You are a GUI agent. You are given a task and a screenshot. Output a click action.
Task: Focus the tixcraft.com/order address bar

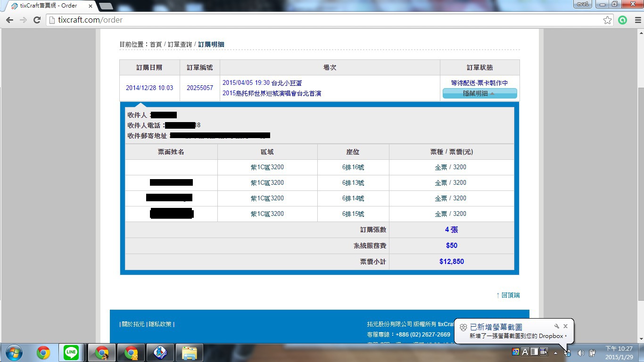325,20
